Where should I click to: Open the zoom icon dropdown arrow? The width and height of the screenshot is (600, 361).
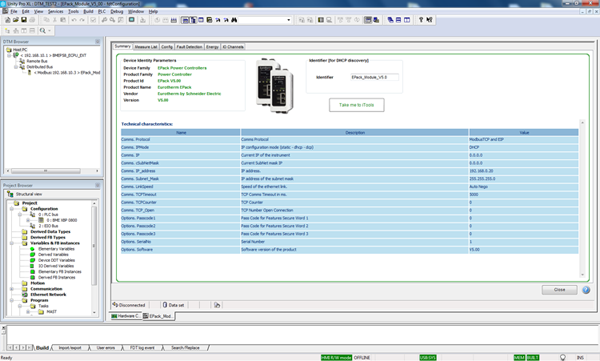[49, 31]
